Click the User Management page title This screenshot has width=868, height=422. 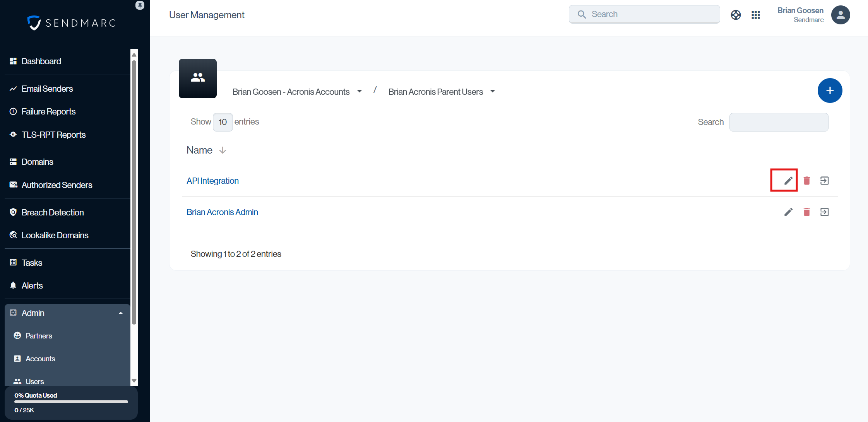[207, 15]
